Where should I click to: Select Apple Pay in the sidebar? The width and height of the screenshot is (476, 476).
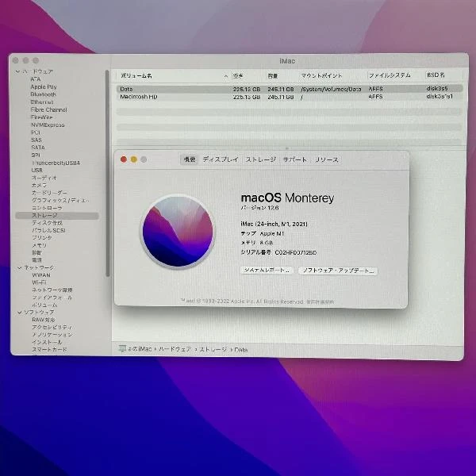(x=44, y=86)
